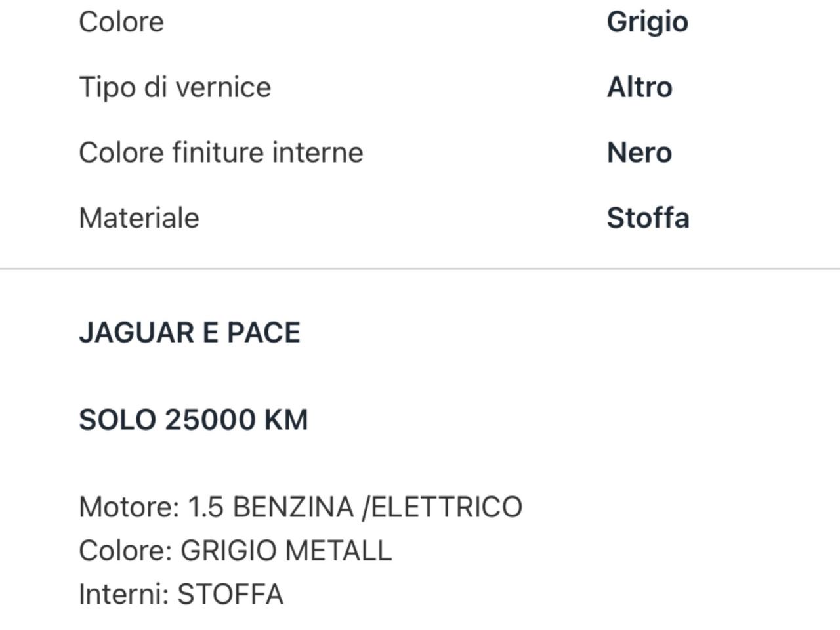Click the SOLO 25000 KM heading
840x630 pixels.
coord(194,420)
